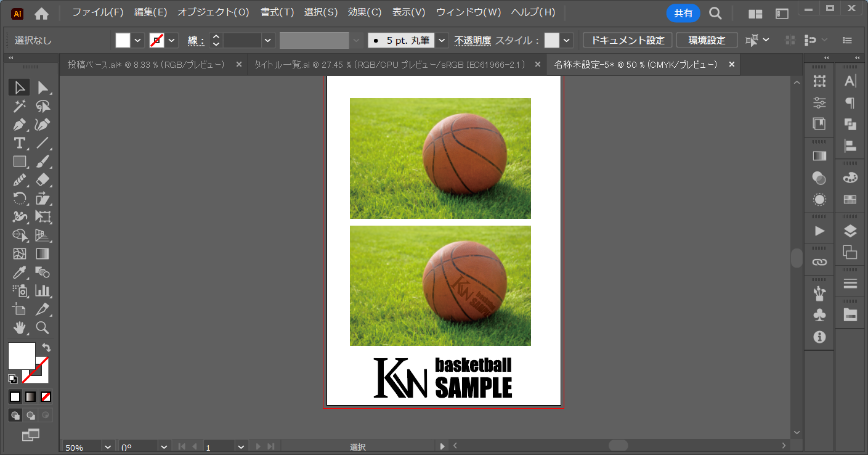Open the Layers panel icon
868x455 pixels.
[850, 231]
